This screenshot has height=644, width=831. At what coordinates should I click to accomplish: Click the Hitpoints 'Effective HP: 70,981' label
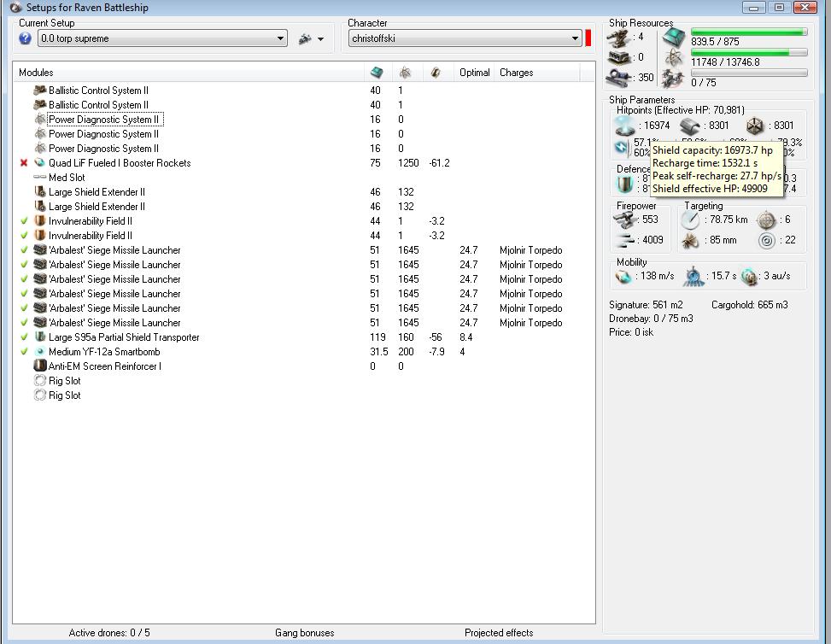(x=699, y=110)
